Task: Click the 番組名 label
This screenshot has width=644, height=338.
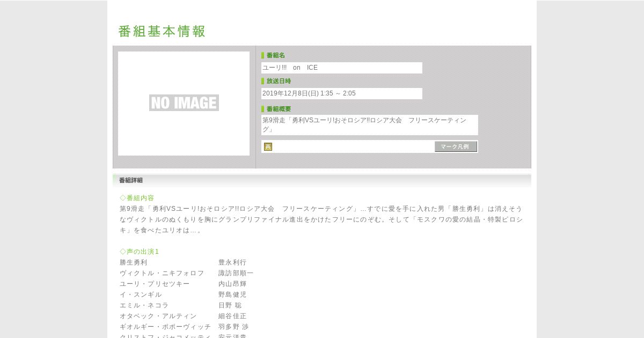Action: (276, 55)
